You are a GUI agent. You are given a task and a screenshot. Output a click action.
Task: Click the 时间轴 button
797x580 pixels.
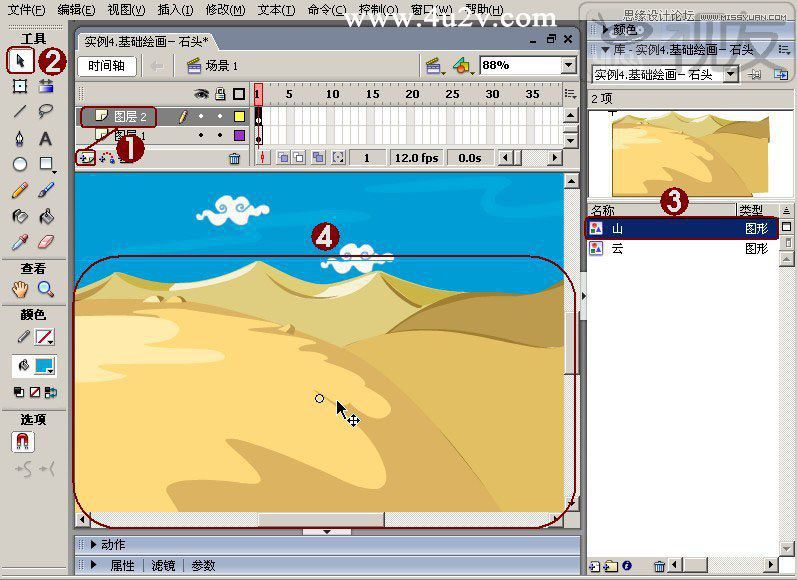pyautogui.click(x=106, y=66)
